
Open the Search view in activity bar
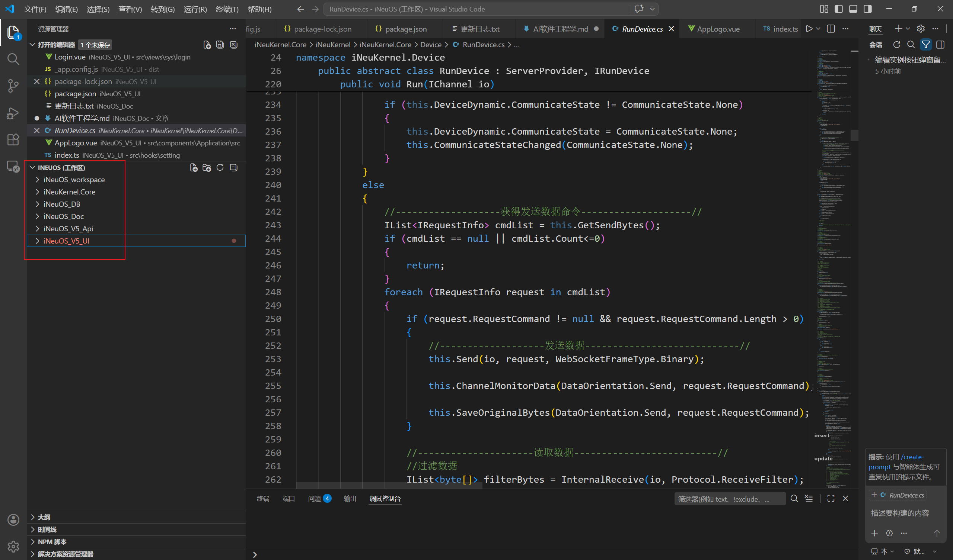13,59
